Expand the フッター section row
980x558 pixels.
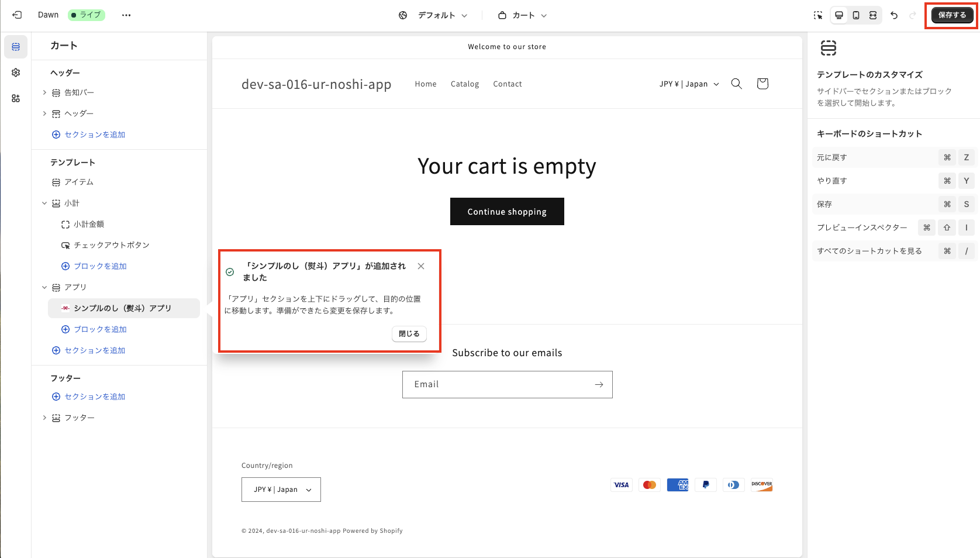point(44,418)
